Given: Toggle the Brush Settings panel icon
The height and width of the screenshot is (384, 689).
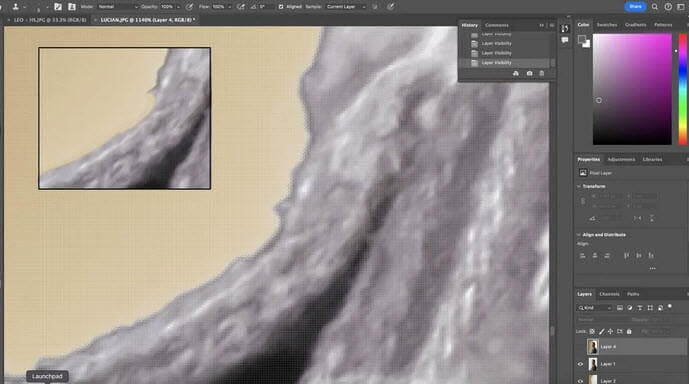Looking at the screenshot, I should 58,7.
